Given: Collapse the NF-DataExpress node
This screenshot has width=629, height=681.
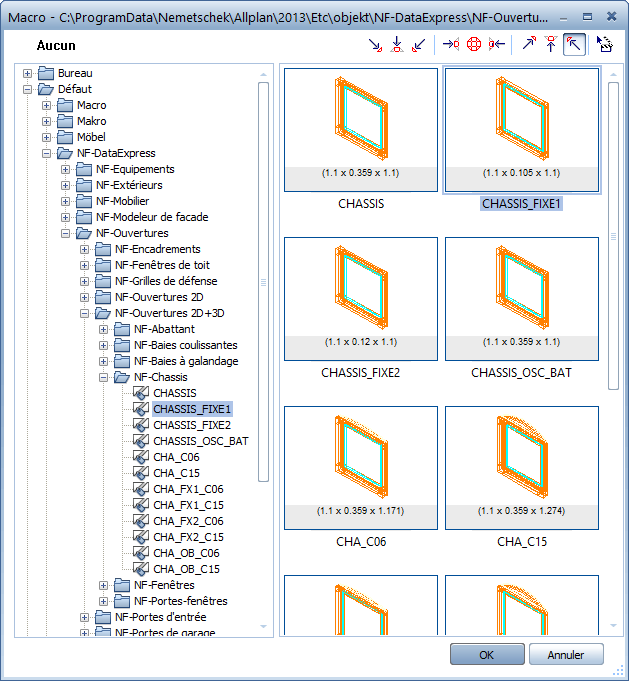Looking at the screenshot, I should 46,153.
